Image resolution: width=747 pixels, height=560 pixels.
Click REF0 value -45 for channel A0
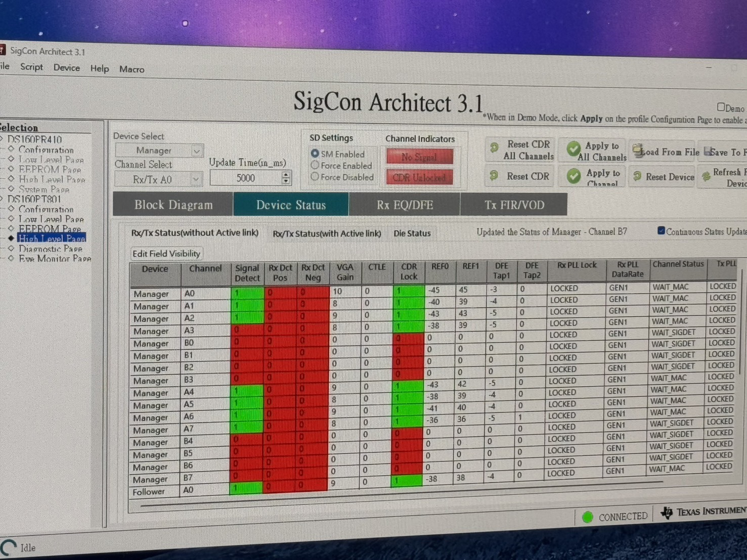coord(433,290)
